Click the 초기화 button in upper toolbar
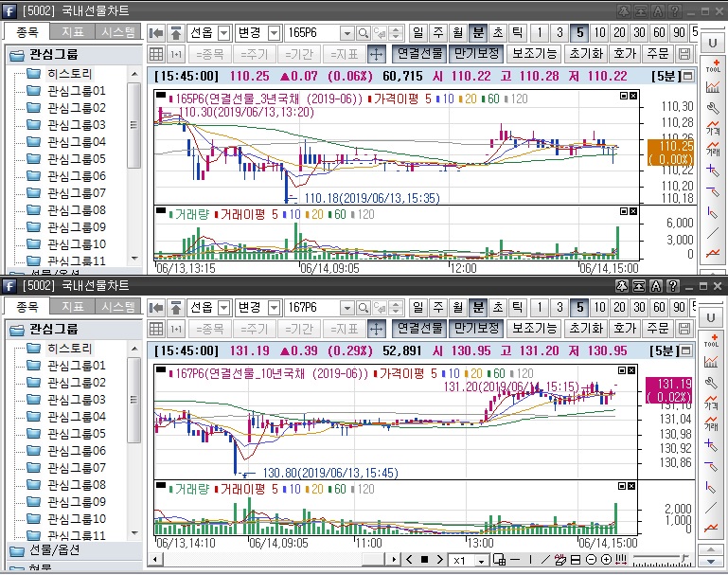 coord(585,54)
